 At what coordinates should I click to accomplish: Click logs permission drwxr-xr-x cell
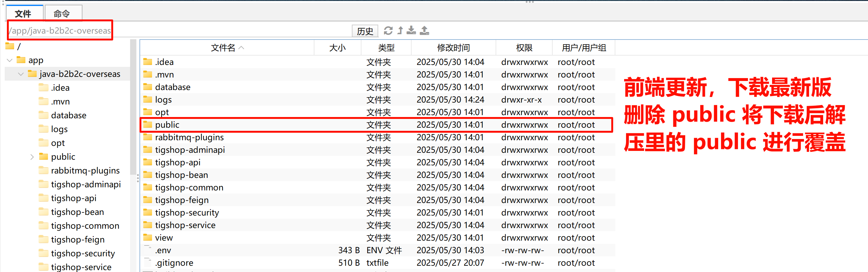tap(521, 99)
